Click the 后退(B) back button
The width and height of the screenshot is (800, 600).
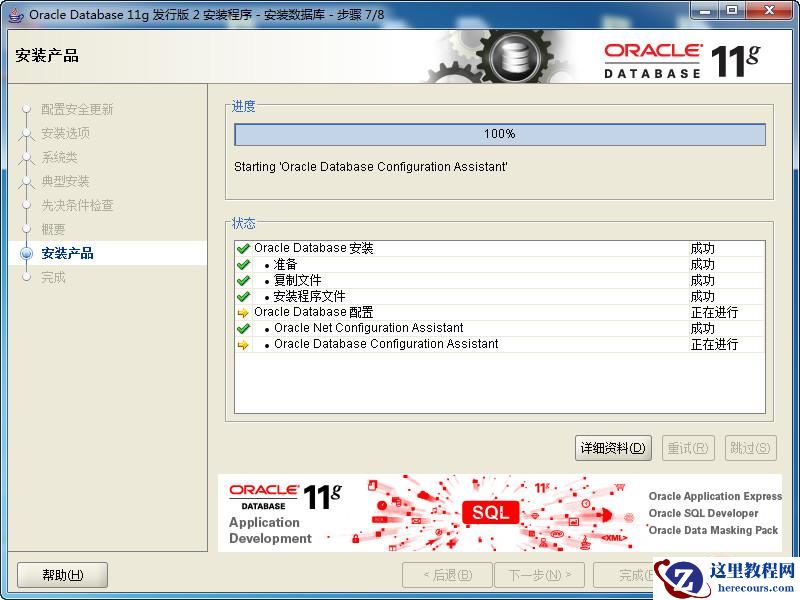click(x=447, y=575)
